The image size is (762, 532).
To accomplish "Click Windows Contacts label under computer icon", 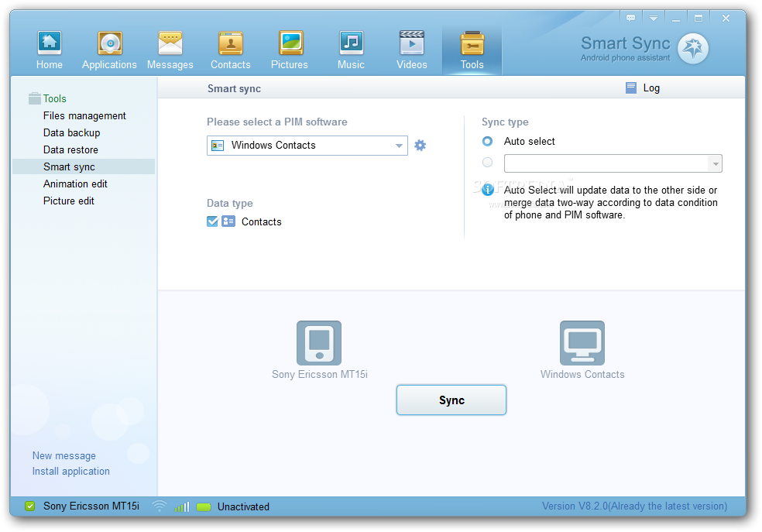I will 582,375.
